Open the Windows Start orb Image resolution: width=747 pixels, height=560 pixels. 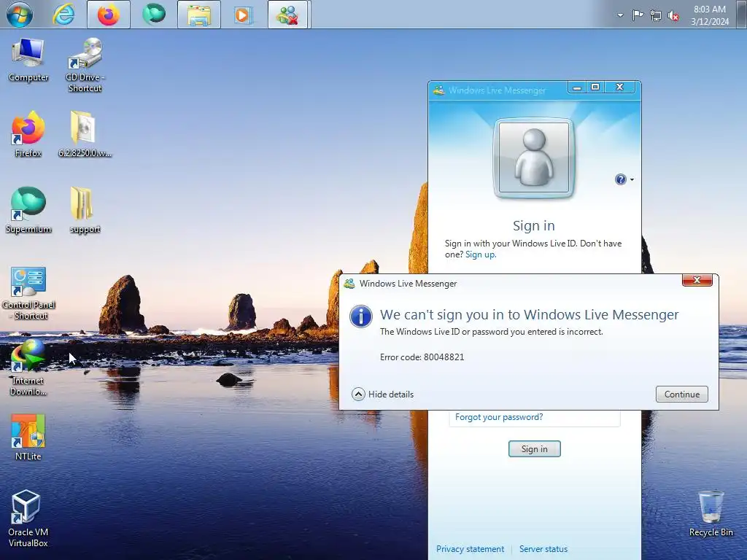tap(20, 15)
